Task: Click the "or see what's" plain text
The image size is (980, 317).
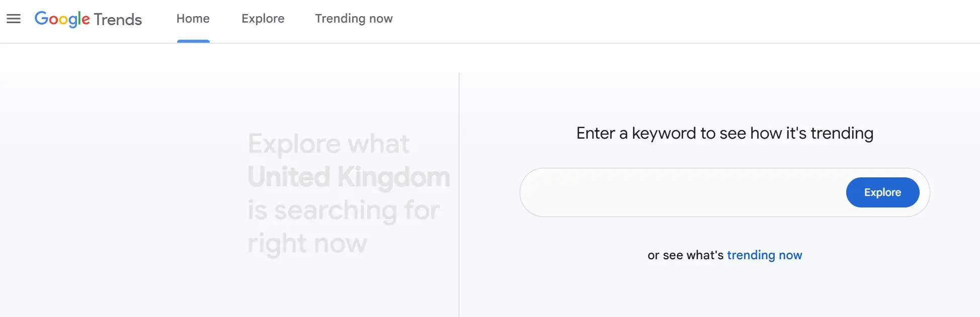Action: [685, 255]
